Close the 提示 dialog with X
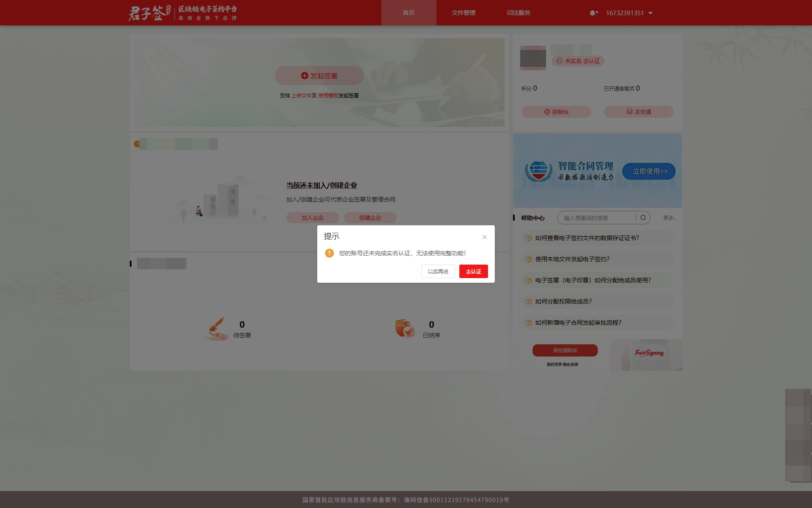Screen dimensions: 812x508 coord(485,237)
